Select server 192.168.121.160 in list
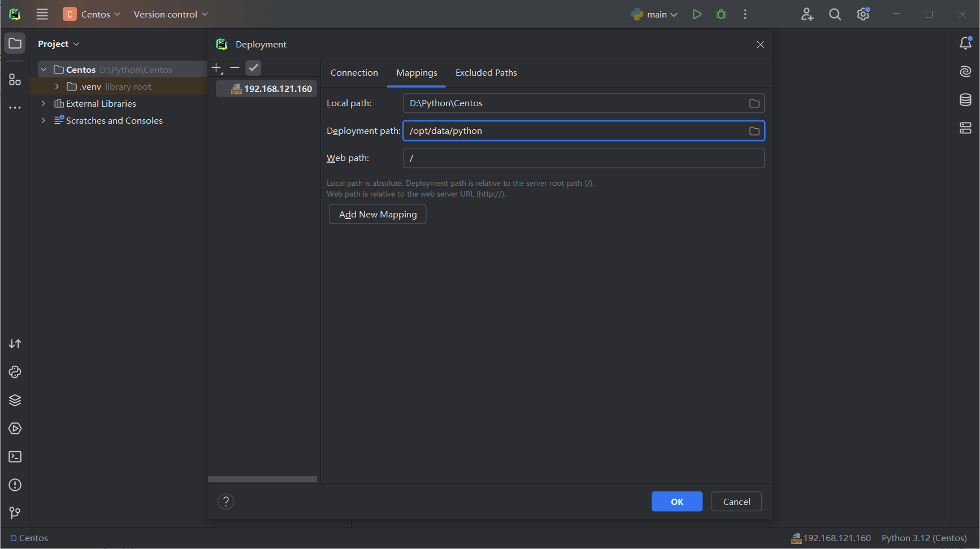This screenshot has width=980, height=549. click(267, 89)
